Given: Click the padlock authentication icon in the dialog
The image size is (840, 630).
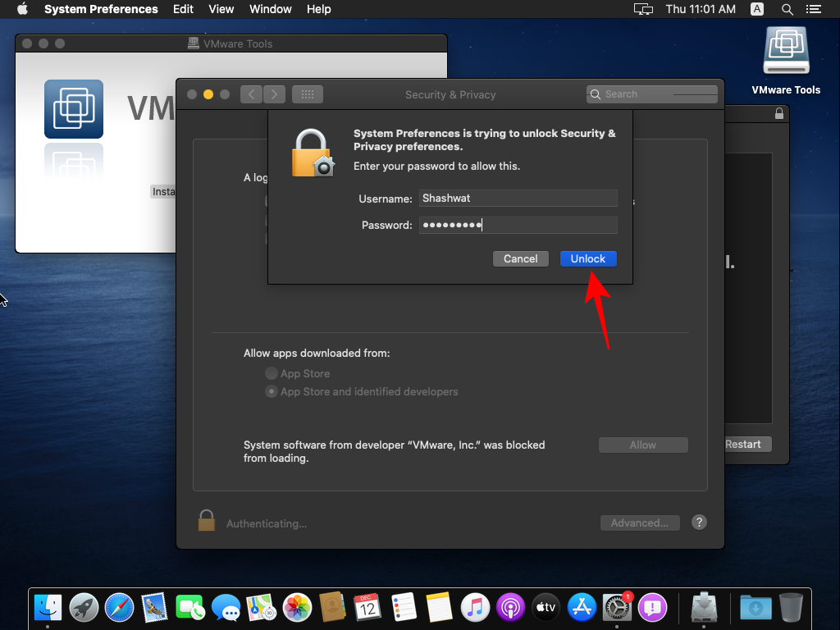Looking at the screenshot, I should click(x=313, y=153).
